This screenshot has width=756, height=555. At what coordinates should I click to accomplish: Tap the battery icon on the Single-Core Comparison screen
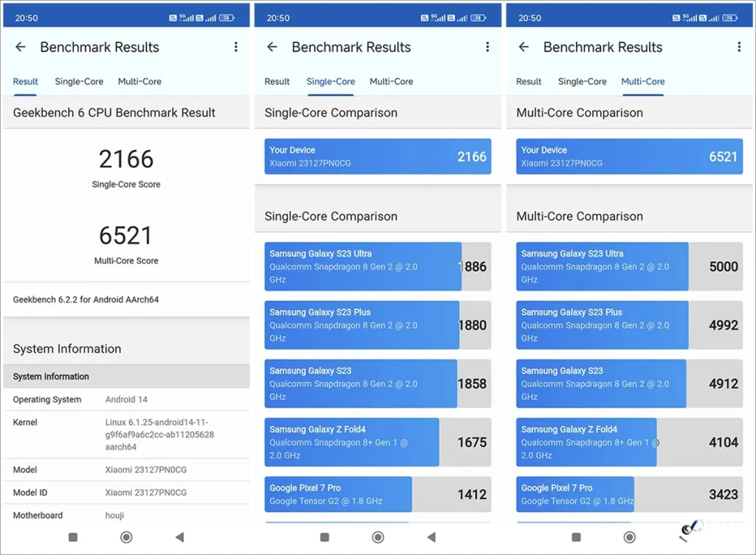(478, 18)
